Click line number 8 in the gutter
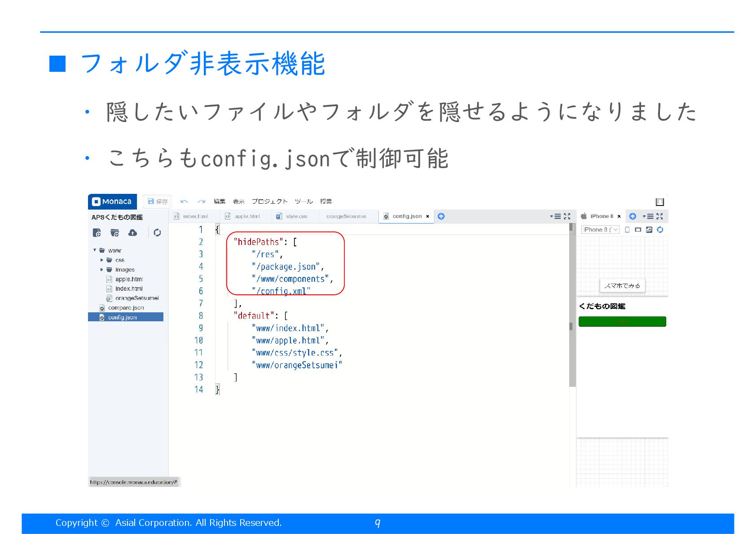756x534 pixels. (201, 316)
